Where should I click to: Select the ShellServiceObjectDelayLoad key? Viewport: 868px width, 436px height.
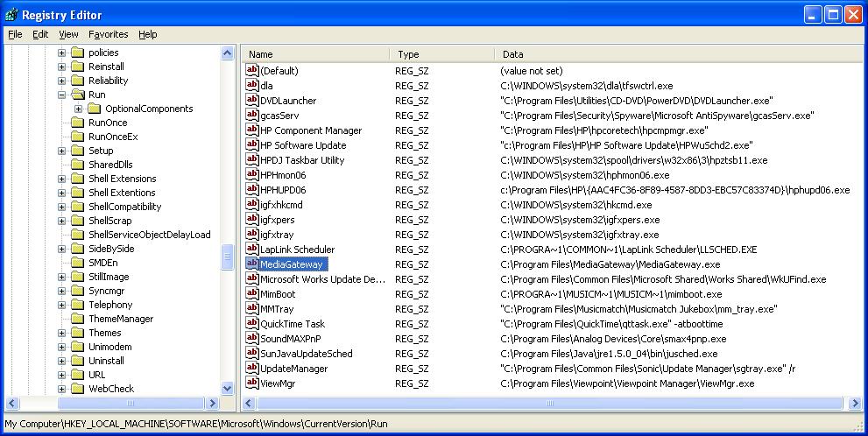pyautogui.click(x=150, y=235)
